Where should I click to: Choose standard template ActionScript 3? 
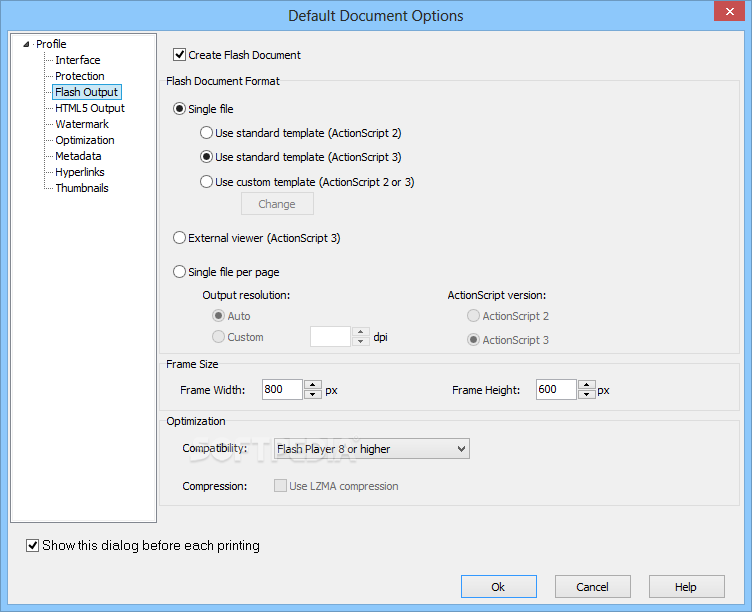206,157
